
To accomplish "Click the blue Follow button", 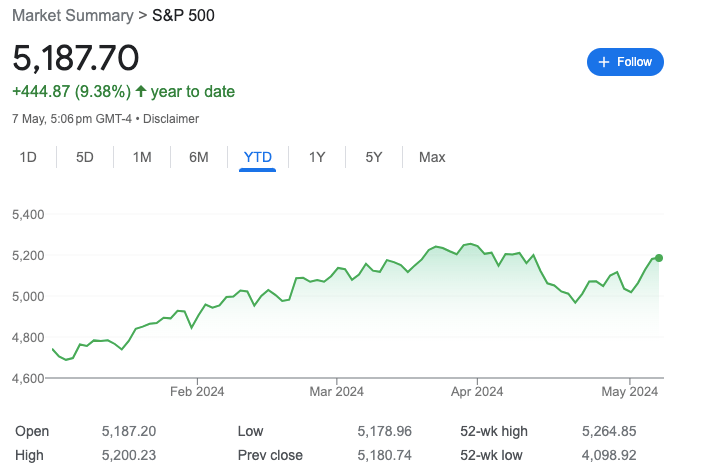I will [x=625, y=62].
